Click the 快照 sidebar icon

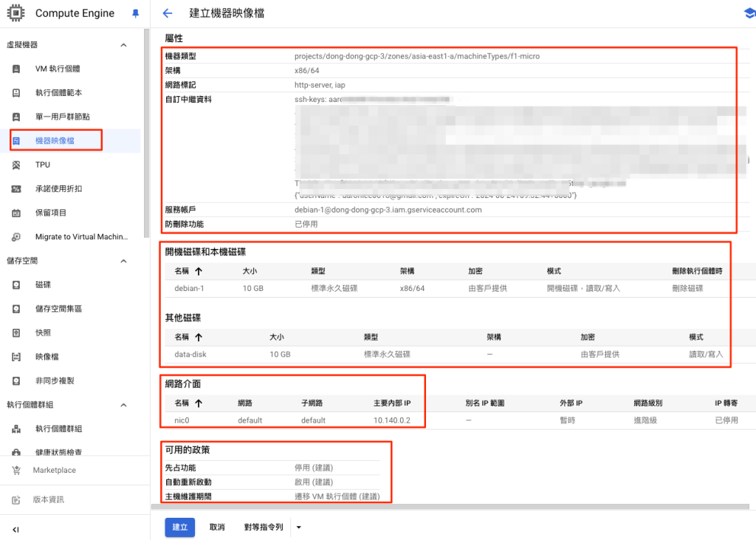[16, 333]
